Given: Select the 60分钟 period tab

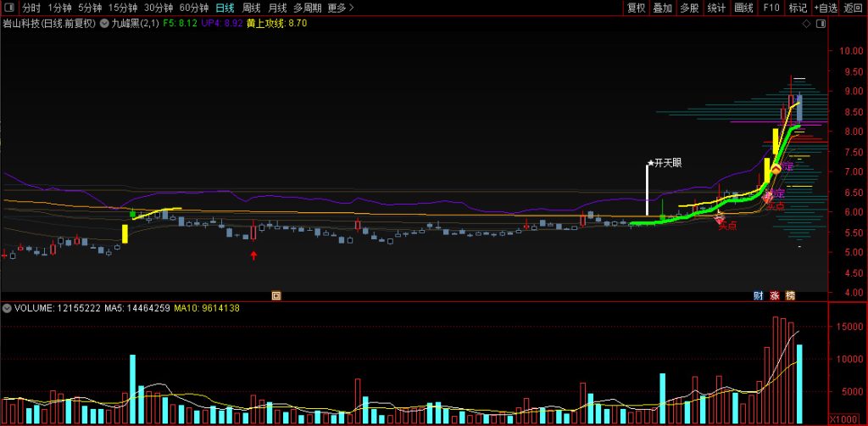Looking at the screenshot, I should pyautogui.click(x=194, y=8).
